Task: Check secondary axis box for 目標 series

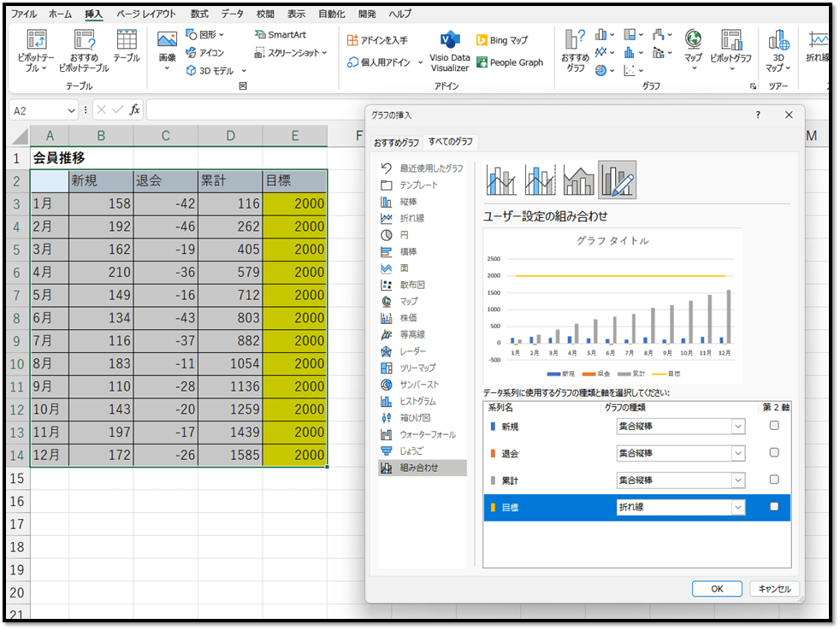Action: coord(774,507)
